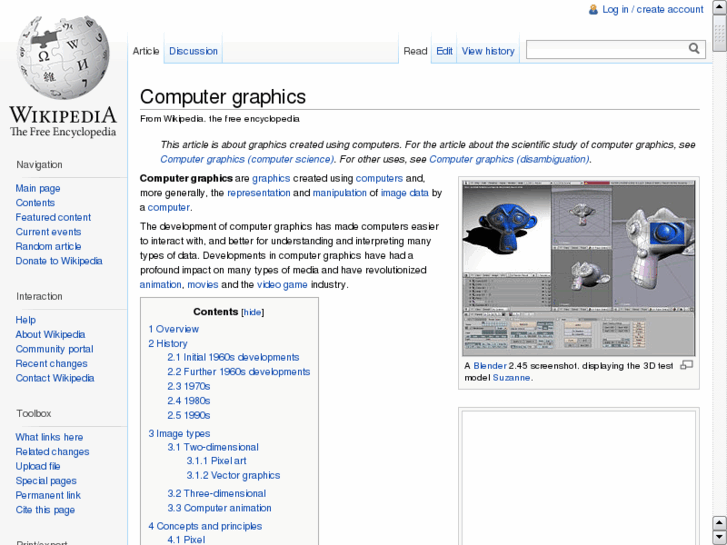Click the Wikipedia globe logo
The height and width of the screenshot is (545, 727).
click(63, 57)
